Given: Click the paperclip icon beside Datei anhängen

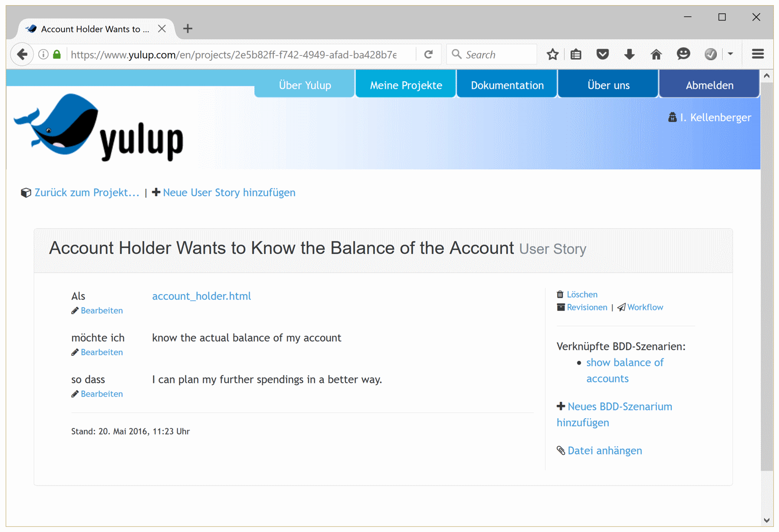Looking at the screenshot, I should point(561,450).
